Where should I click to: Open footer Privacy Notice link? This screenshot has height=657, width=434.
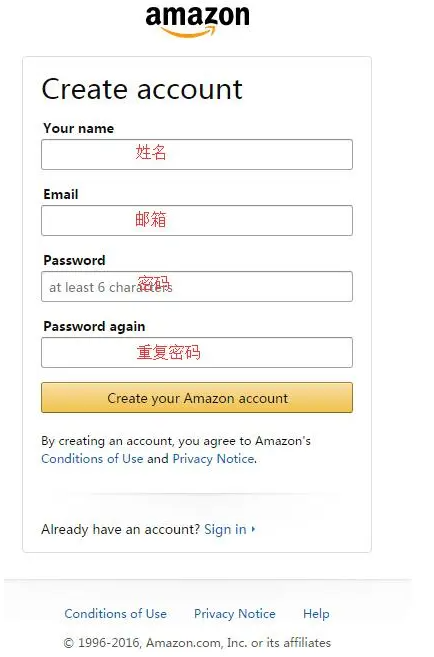235,614
